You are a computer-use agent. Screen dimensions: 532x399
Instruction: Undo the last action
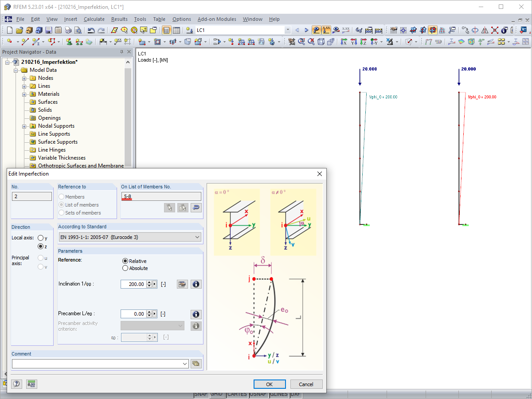(x=91, y=30)
